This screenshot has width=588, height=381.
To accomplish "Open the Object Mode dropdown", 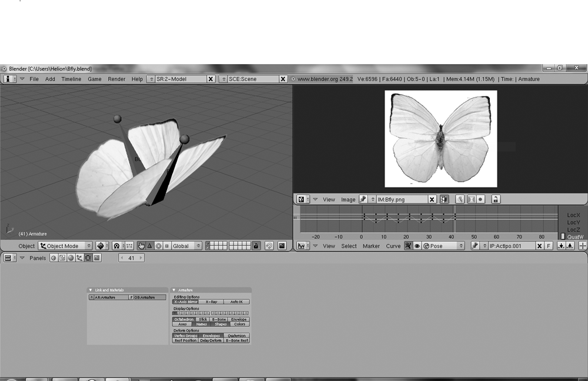I will [x=65, y=246].
